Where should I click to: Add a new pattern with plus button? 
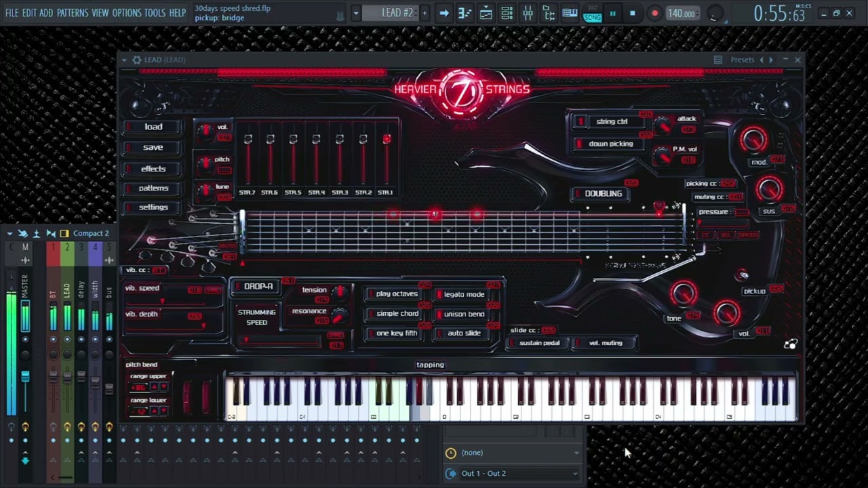click(x=425, y=13)
